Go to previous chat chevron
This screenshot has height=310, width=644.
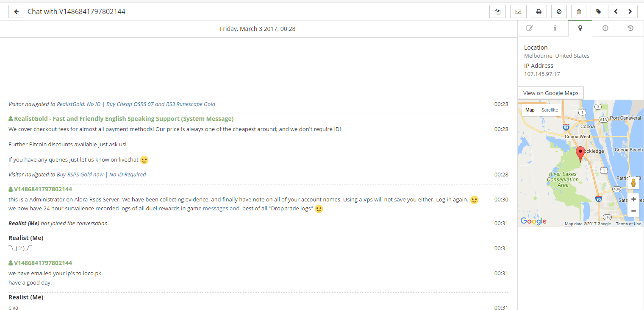[x=615, y=11]
